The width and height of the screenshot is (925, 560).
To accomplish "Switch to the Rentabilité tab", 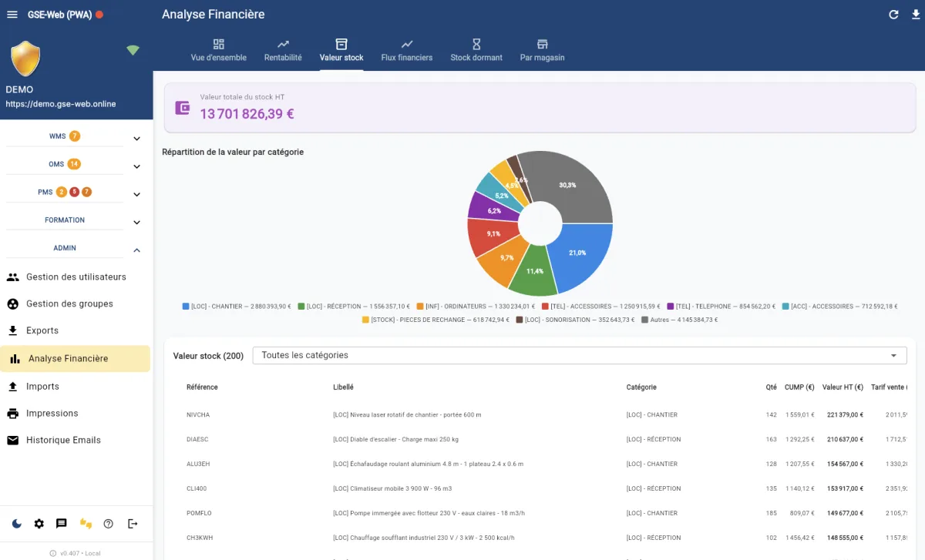I will coord(283,50).
